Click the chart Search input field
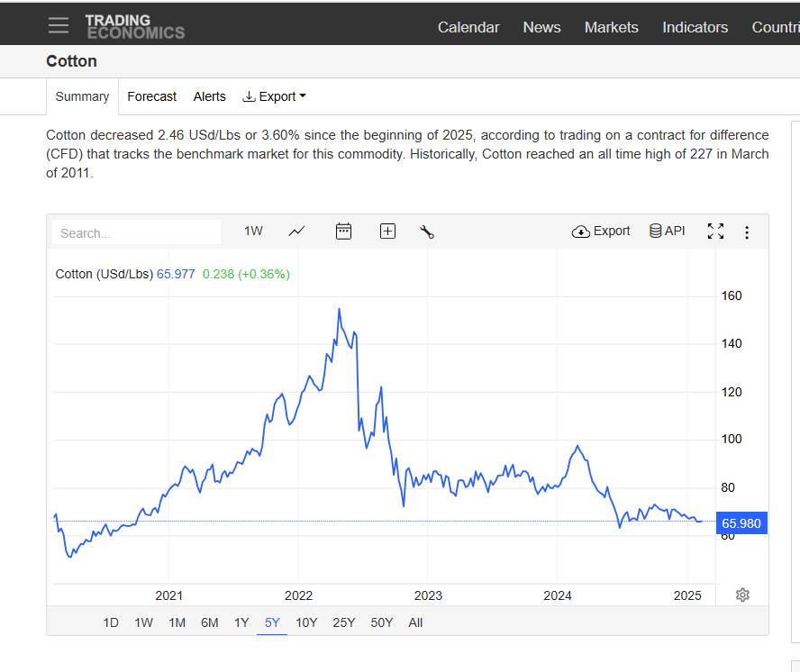800x672 pixels. pyautogui.click(x=136, y=232)
